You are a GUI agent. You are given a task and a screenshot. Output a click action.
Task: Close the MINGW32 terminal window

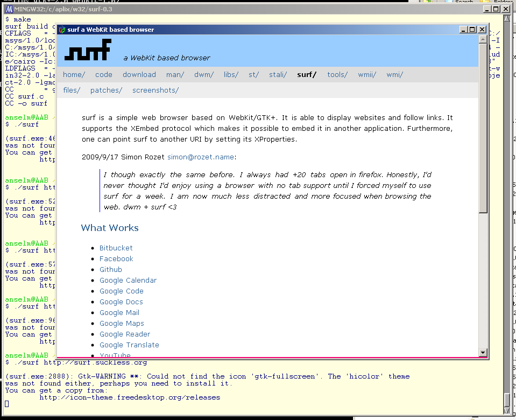pyautogui.click(x=506, y=9)
